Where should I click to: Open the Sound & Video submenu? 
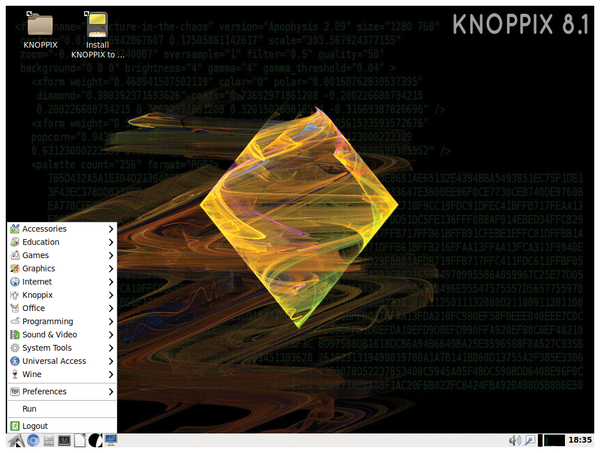62,335
